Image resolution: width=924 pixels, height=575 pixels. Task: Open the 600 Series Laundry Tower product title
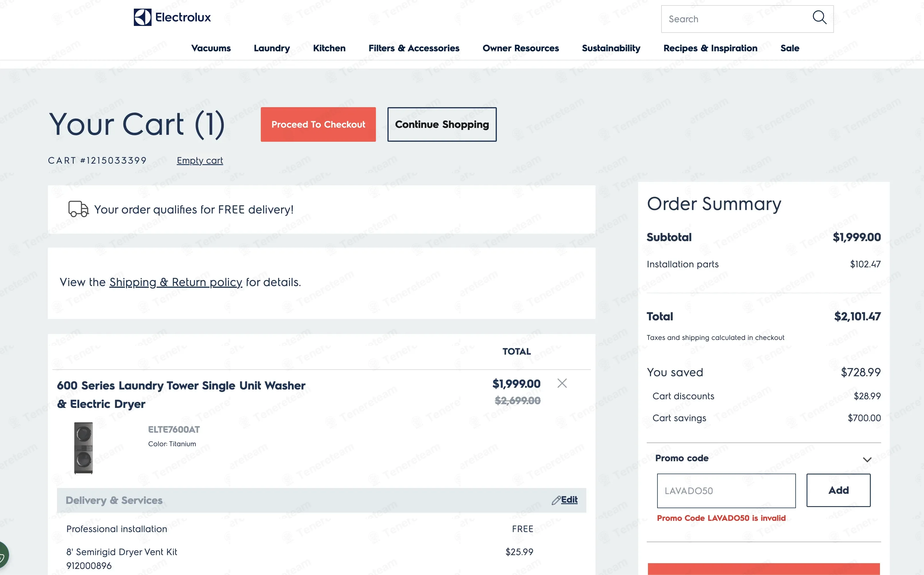tap(181, 395)
